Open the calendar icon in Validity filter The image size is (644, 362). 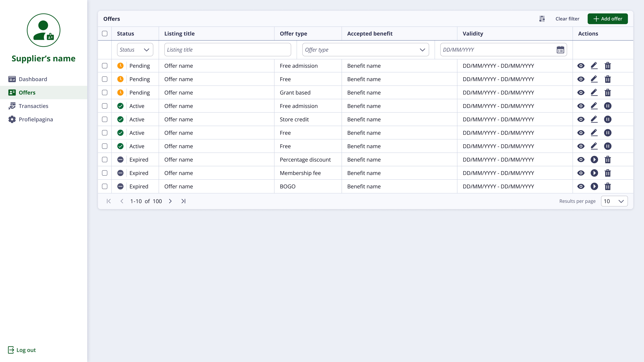[560, 50]
